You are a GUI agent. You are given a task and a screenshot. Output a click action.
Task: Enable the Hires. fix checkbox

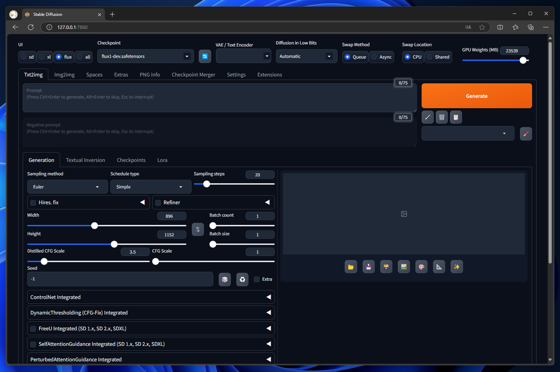click(x=33, y=203)
